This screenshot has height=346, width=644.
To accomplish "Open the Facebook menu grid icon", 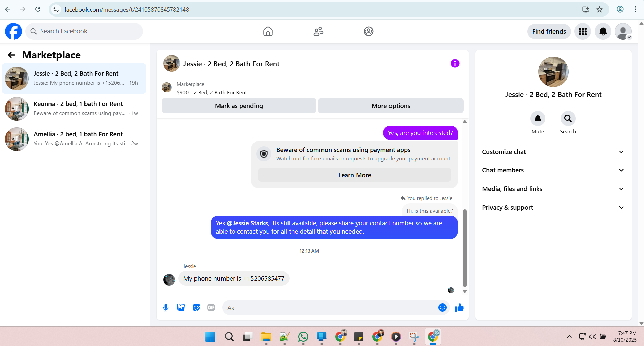I will click(583, 31).
